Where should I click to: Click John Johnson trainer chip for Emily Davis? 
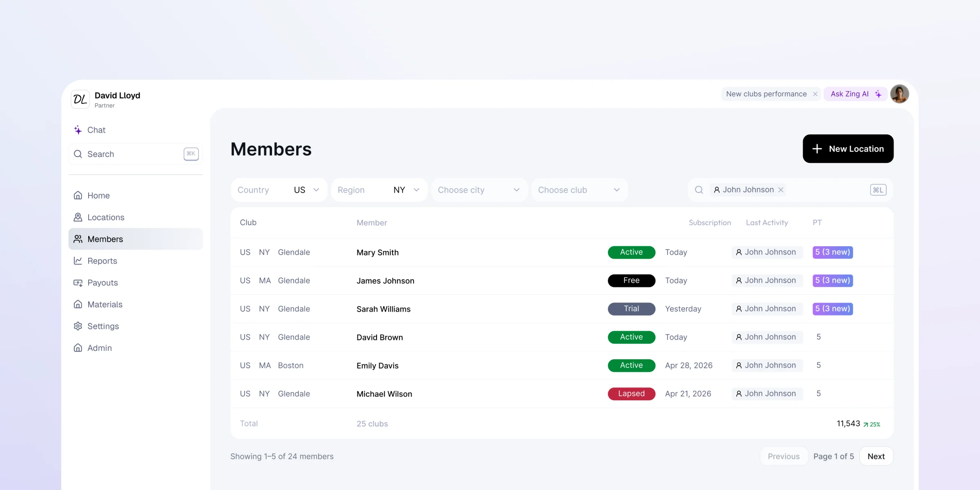tap(767, 365)
